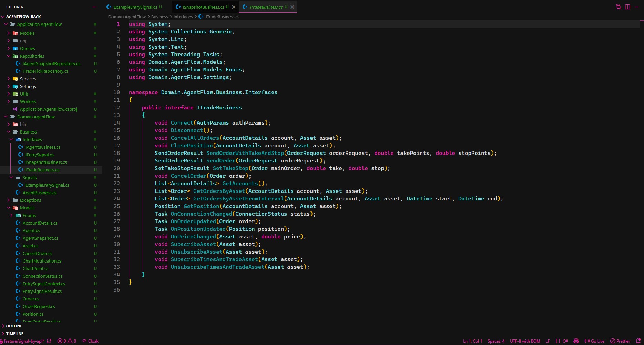The image size is (644, 345).
Task: Click Business in the breadcrumb path
Action: coord(160,17)
